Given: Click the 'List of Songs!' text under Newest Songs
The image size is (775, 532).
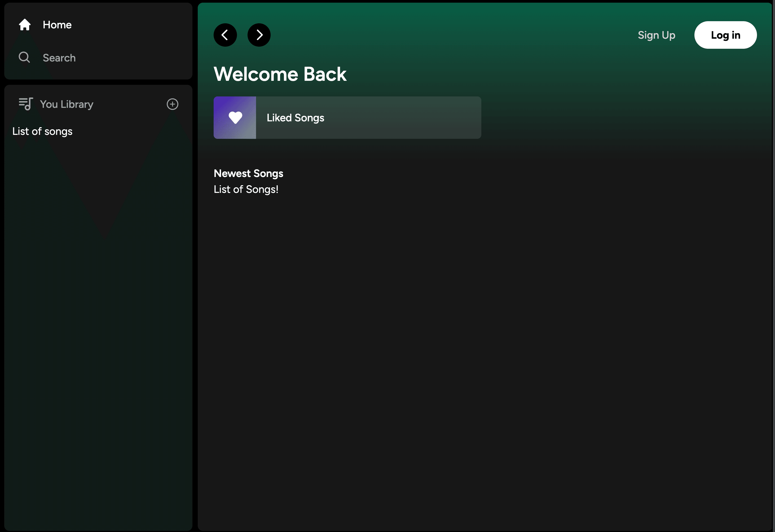Looking at the screenshot, I should 246,189.
